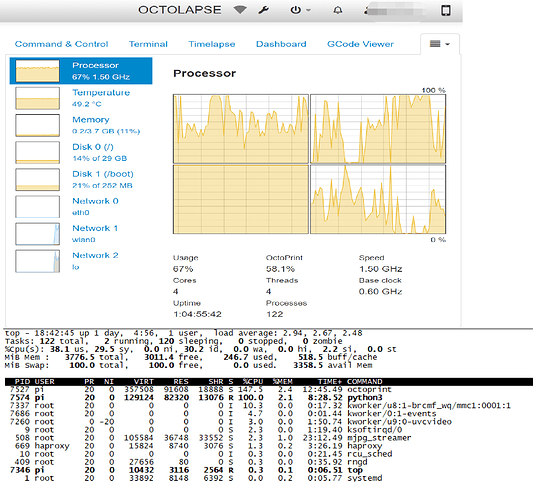This screenshot has height=499, width=533.
Task: Click the Processor heading text
Action: [x=205, y=73]
